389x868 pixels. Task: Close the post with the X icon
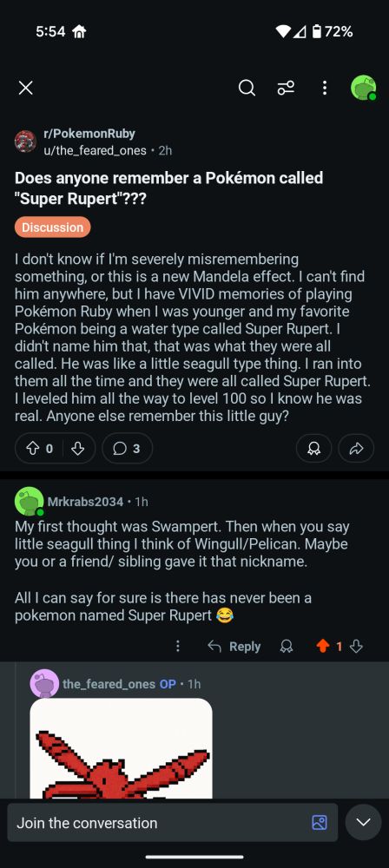click(25, 88)
